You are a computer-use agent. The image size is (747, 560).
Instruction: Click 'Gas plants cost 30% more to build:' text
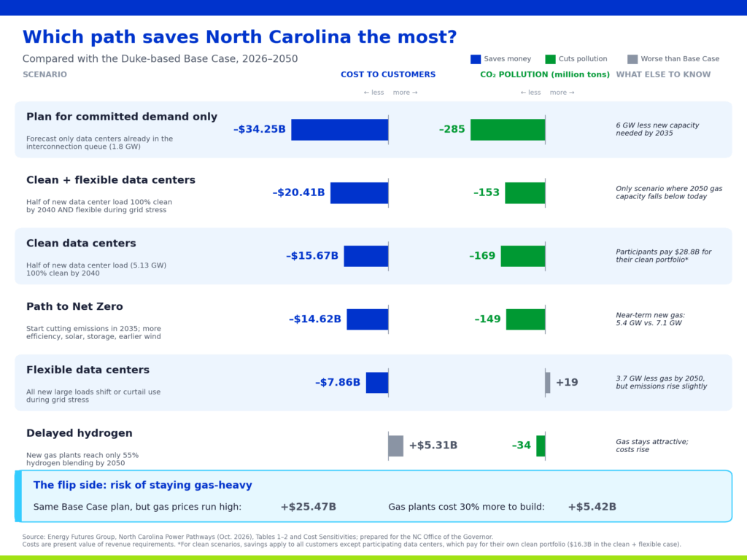tap(466, 507)
